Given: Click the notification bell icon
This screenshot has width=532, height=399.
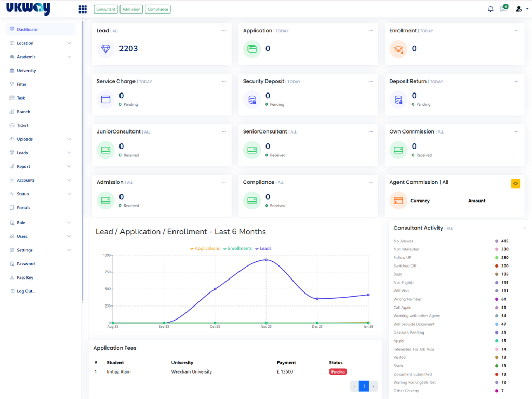Looking at the screenshot, I should point(490,9).
